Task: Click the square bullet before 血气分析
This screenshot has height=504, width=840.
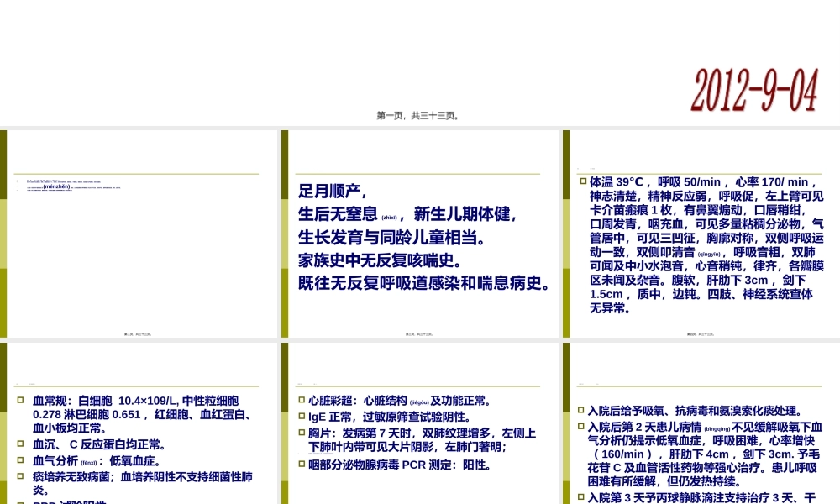Action: [x=18, y=459]
